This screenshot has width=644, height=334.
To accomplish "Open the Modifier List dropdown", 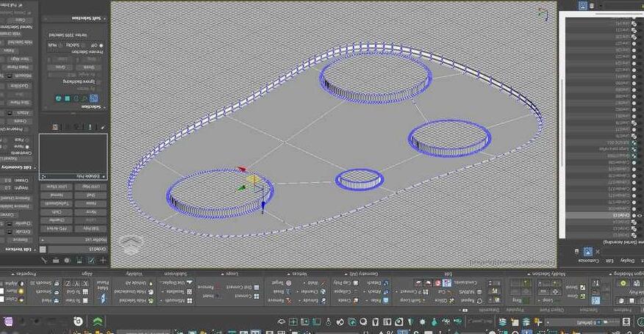I will coord(73,239).
